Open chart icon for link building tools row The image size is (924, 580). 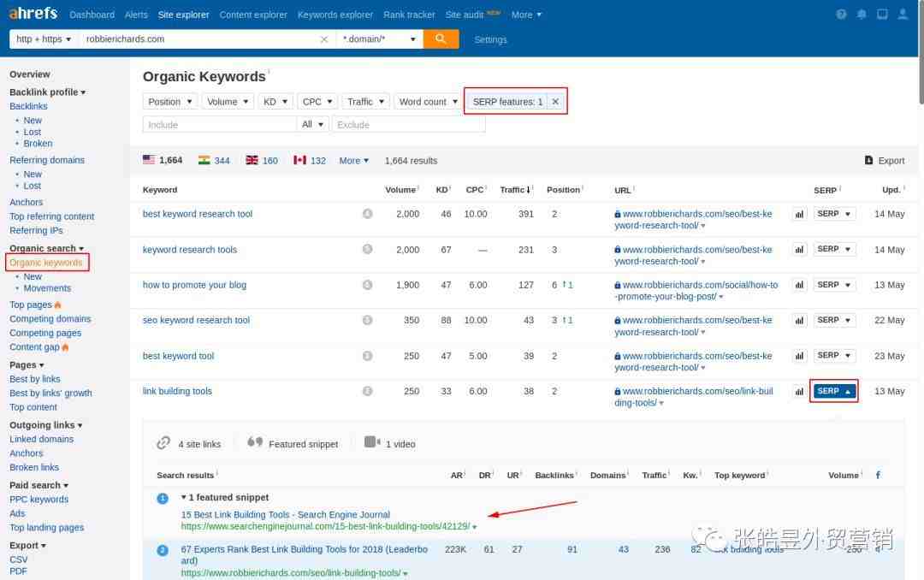(799, 391)
